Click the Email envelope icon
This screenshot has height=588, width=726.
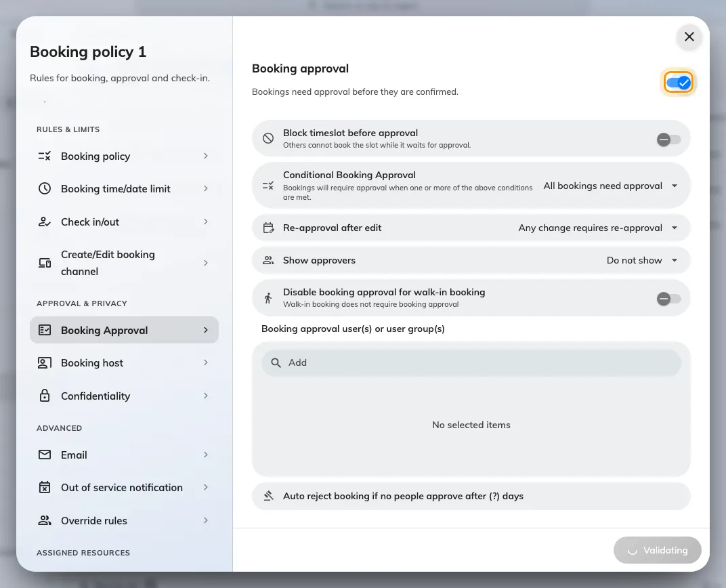point(45,455)
